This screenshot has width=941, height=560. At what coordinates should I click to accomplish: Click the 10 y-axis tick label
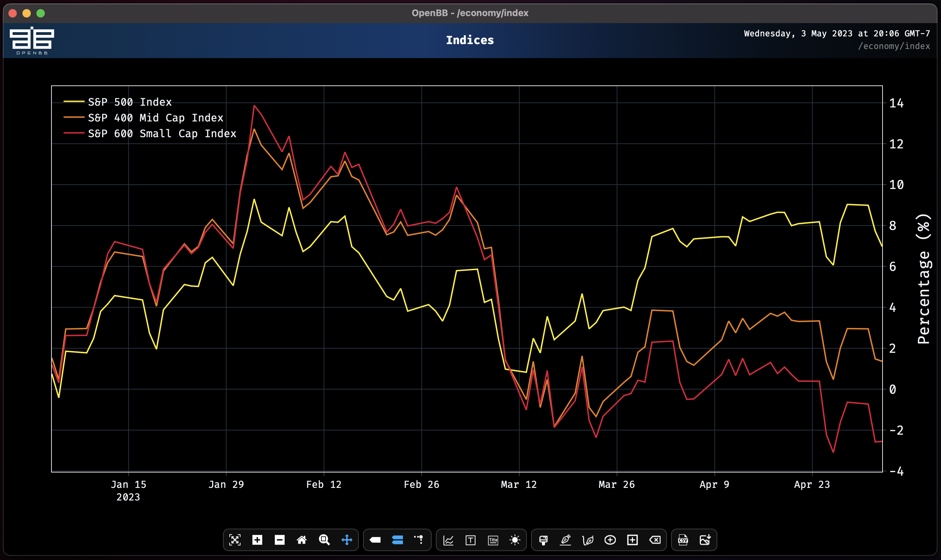pos(897,185)
